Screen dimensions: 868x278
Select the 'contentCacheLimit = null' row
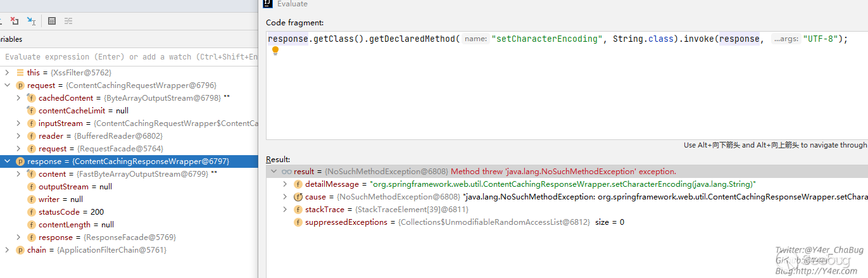pos(129,111)
